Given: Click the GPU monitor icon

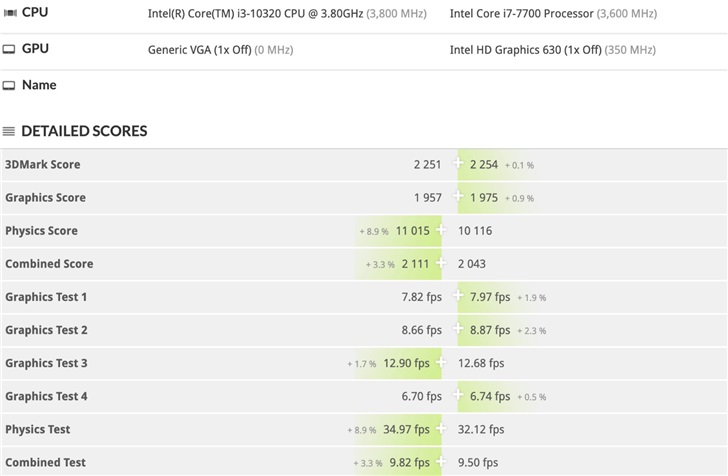Looking at the screenshot, I should pos(9,49).
